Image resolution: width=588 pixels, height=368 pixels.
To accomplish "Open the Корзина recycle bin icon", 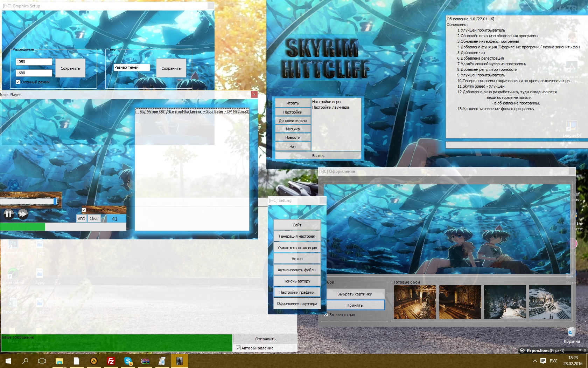I will 572,335.
